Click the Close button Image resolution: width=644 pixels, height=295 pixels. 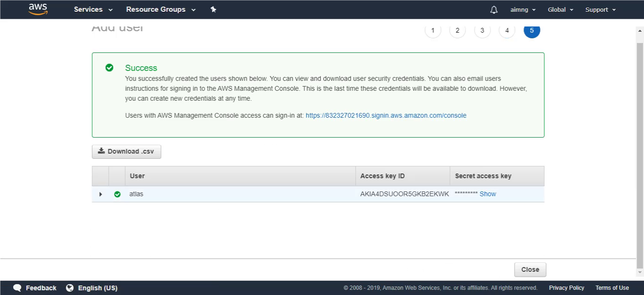click(530, 269)
